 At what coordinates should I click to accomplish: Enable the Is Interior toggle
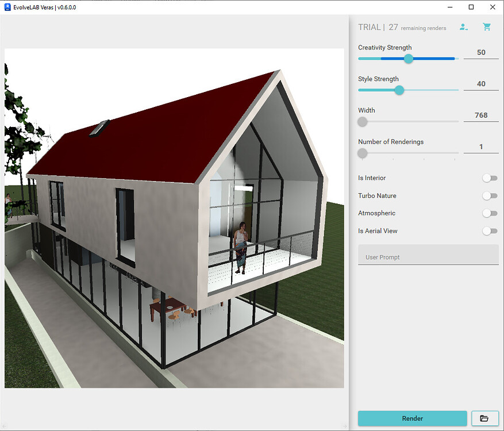(490, 178)
